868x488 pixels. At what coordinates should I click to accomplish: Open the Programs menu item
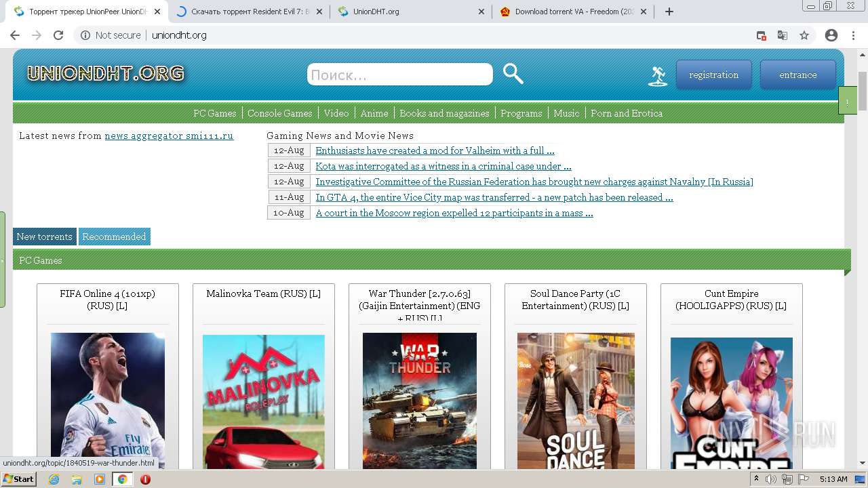click(x=521, y=113)
